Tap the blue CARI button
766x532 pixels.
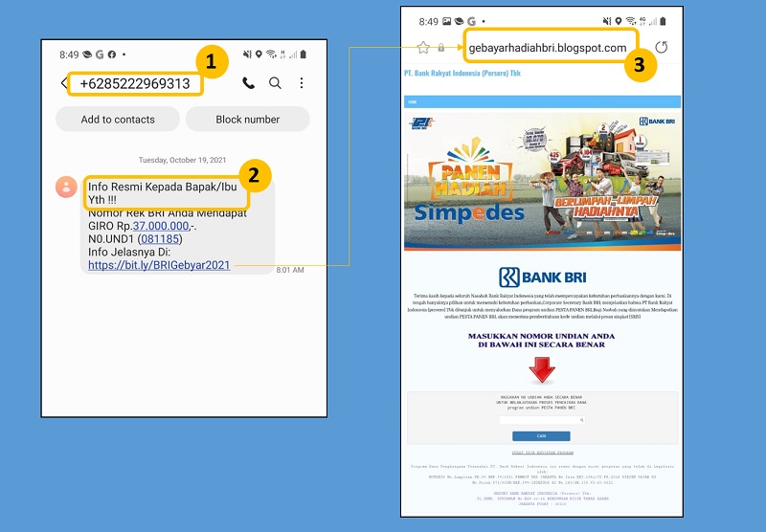coord(541,436)
